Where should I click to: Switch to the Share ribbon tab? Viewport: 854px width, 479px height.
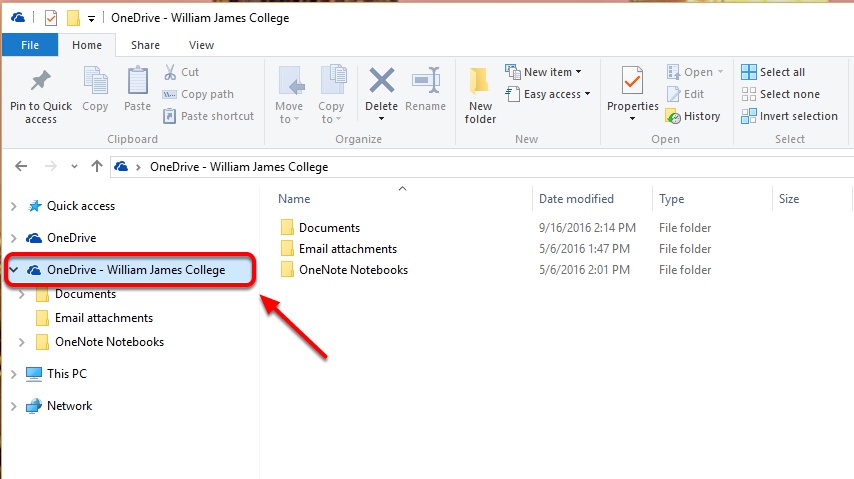pyautogui.click(x=145, y=45)
